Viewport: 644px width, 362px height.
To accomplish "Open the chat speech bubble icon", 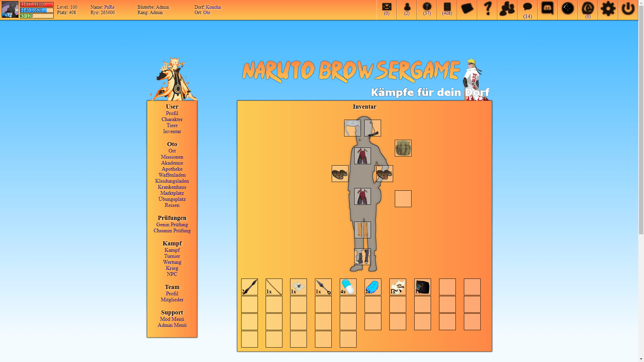I will click(527, 7).
